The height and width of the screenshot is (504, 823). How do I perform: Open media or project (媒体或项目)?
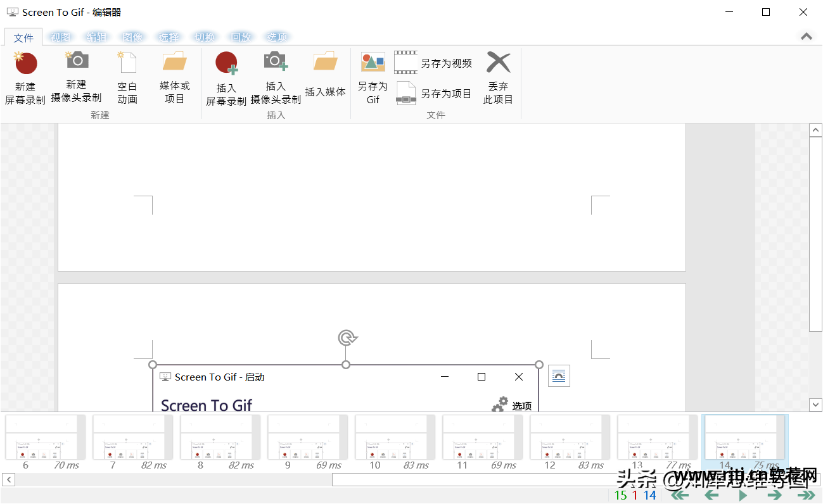pos(174,79)
